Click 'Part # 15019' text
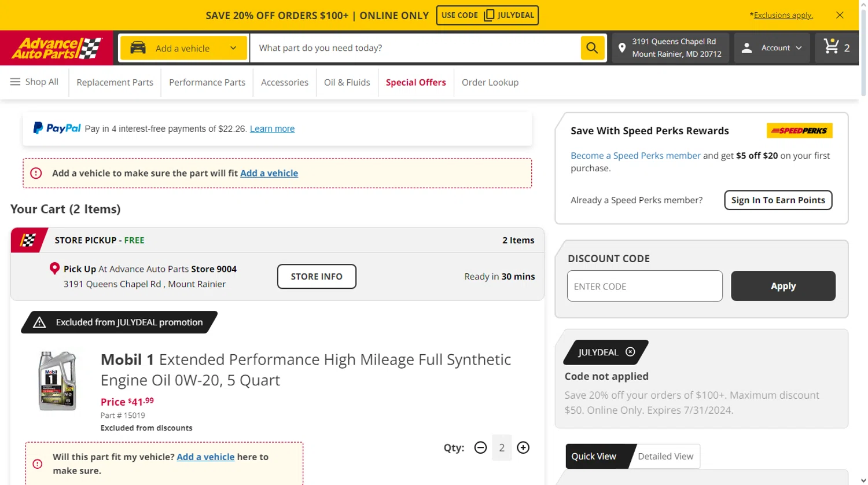868x485 pixels. click(x=123, y=416)
